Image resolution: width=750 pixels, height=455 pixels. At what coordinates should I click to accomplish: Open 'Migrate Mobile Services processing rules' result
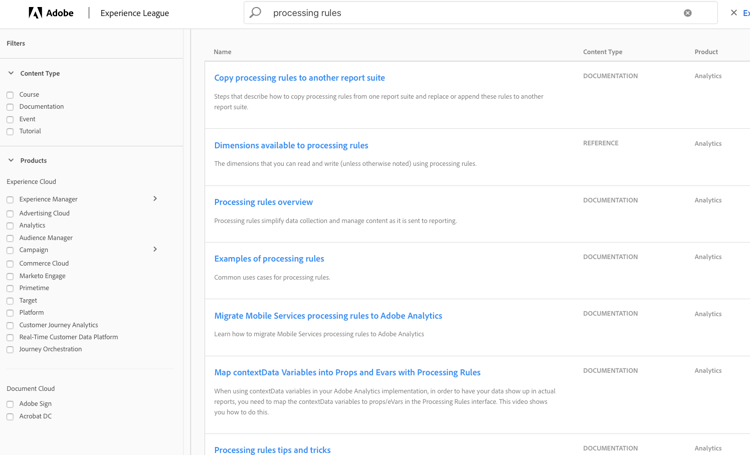click(x=328, y=315)
